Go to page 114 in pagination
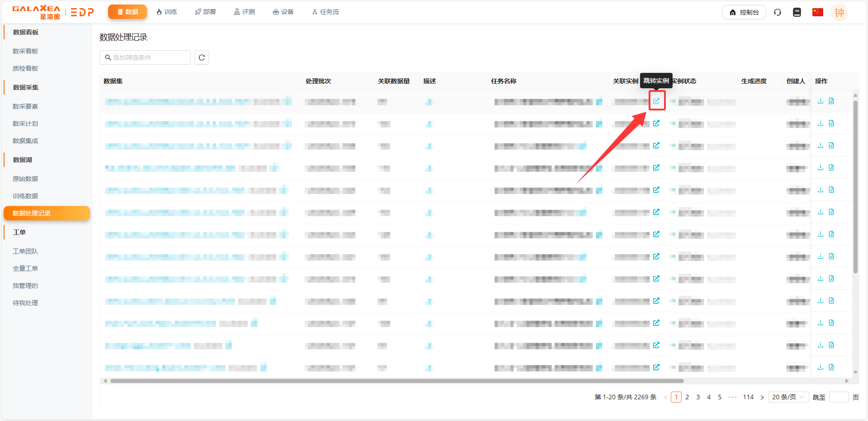Viewport: 868px width, 421px height. pyautogui.click(x=748, y=397)
